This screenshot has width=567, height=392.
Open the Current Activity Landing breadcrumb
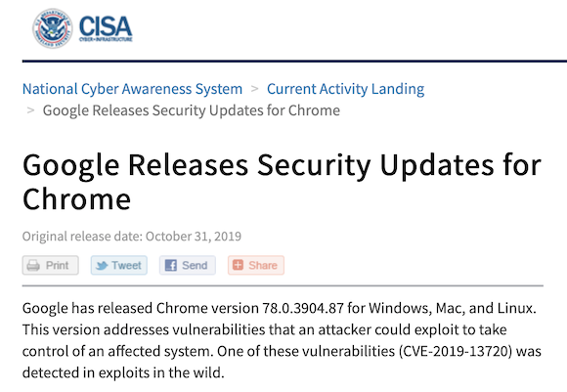point(346,89)
